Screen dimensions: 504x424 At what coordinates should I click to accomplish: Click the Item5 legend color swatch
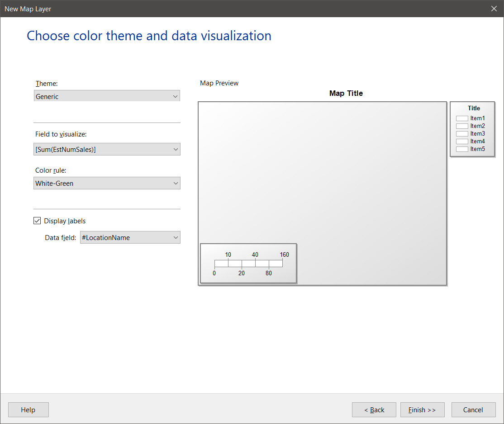pos(462,149)
